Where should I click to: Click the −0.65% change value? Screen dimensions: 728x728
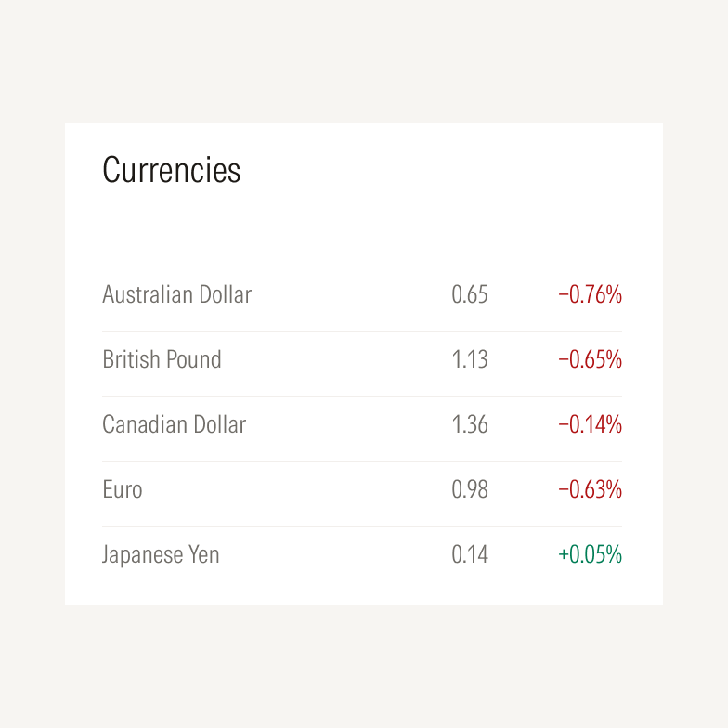590,360
